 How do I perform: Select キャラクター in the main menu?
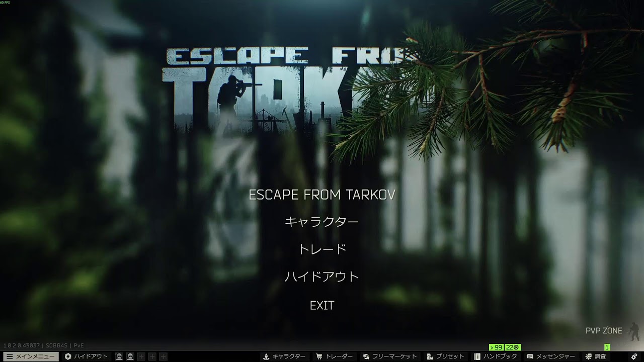(x=322, y=222)
